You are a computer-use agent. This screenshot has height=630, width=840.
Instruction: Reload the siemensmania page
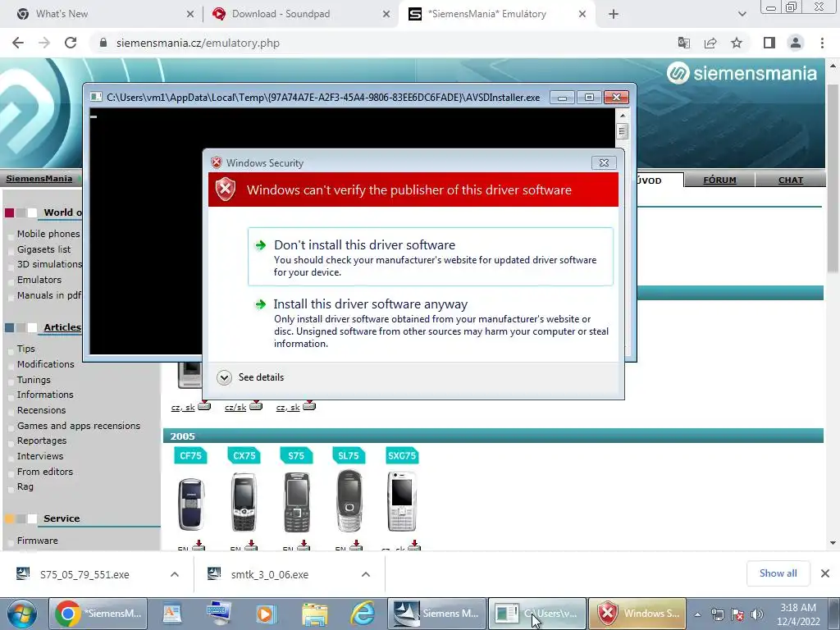click(x=71, y=43)
